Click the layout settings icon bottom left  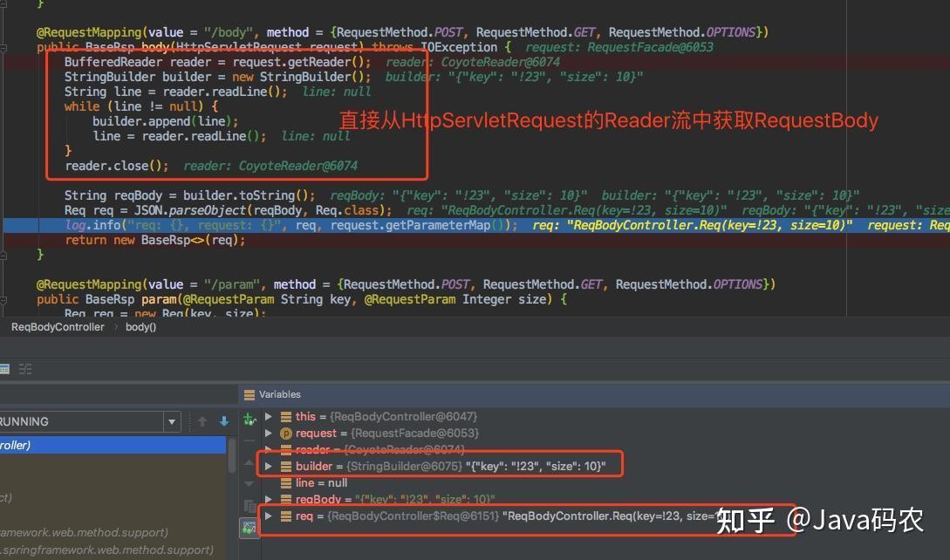25,368
